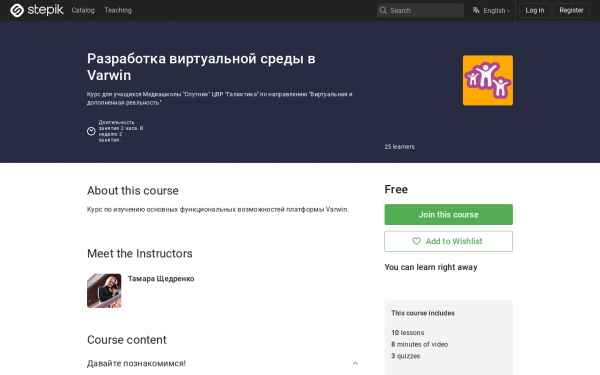Click the 25 learners text
This screenshot has width=600, height=375.
[x=399, y=147]
